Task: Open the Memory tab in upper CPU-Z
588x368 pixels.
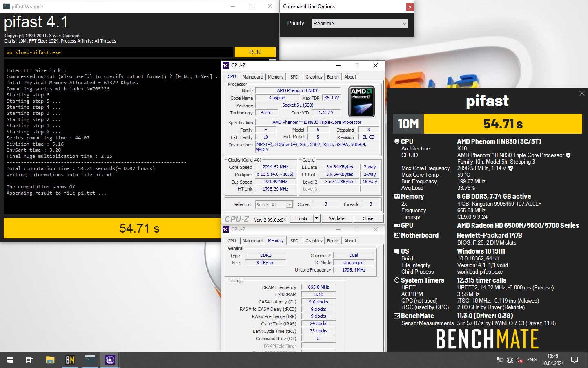Action: point(276,77)
